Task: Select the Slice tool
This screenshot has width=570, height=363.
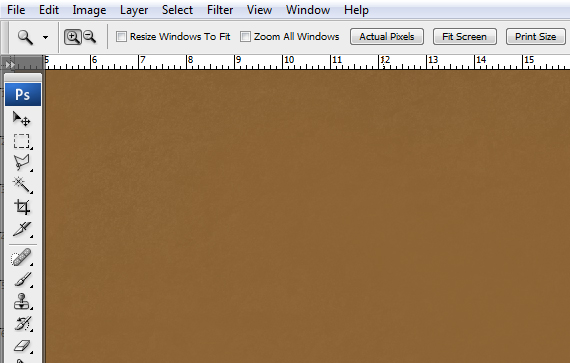Action: click(22, 229)
